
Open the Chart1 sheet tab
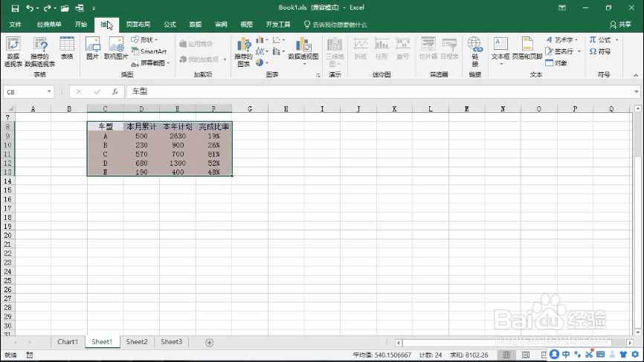pos(68,342)
